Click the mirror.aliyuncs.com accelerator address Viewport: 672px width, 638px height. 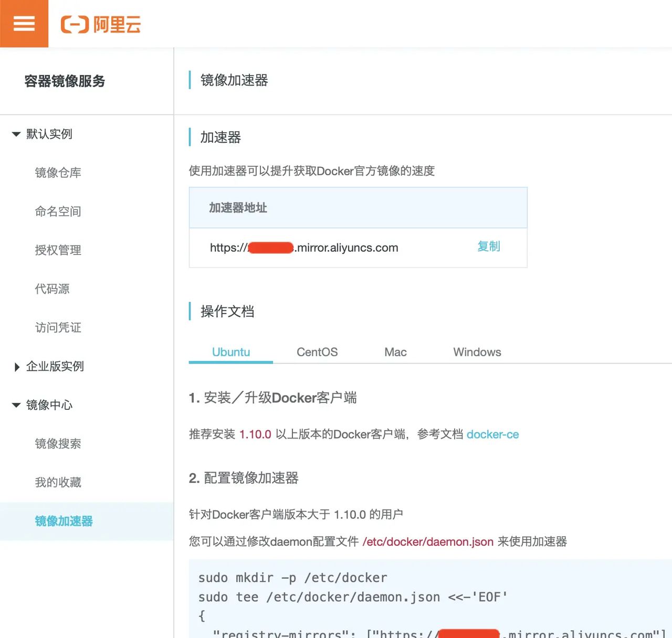pyautogui.click(x=304, y=248)
